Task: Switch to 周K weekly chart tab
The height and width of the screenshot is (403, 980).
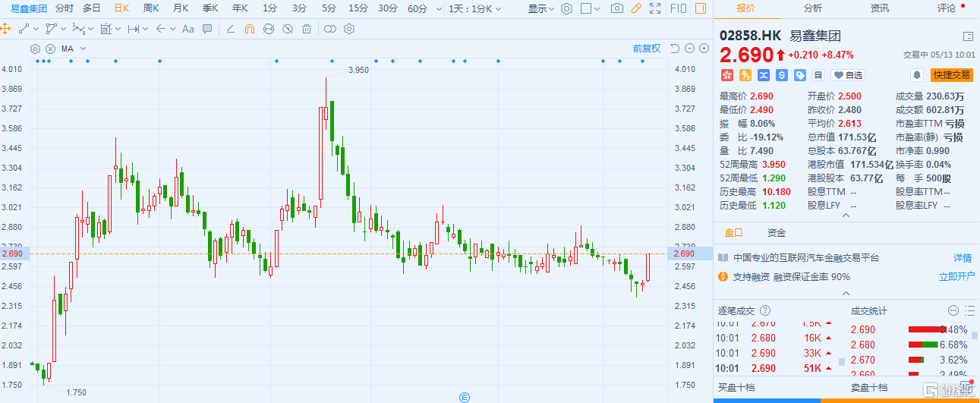Action: tap(151, 8)
